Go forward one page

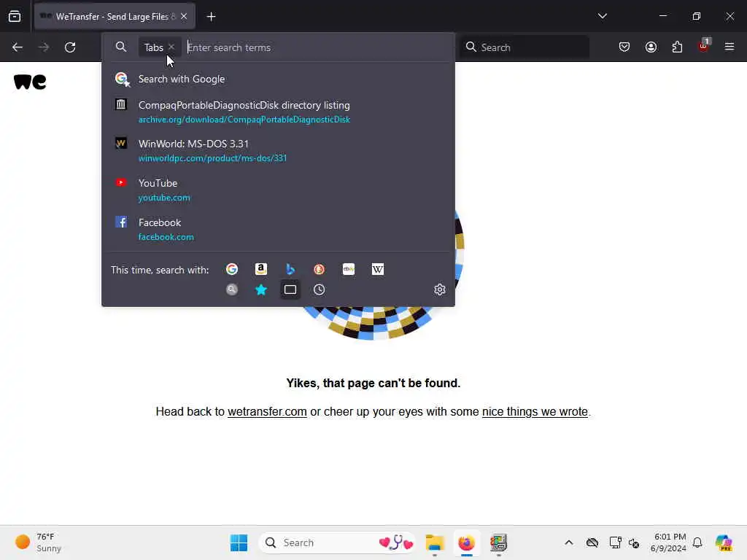(44, 47)
